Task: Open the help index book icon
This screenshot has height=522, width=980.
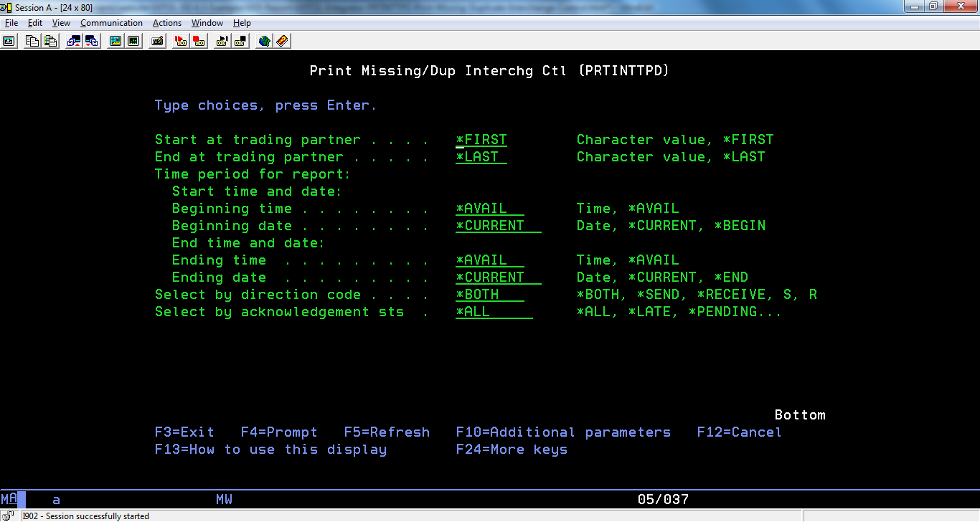Action: (282, 41)
